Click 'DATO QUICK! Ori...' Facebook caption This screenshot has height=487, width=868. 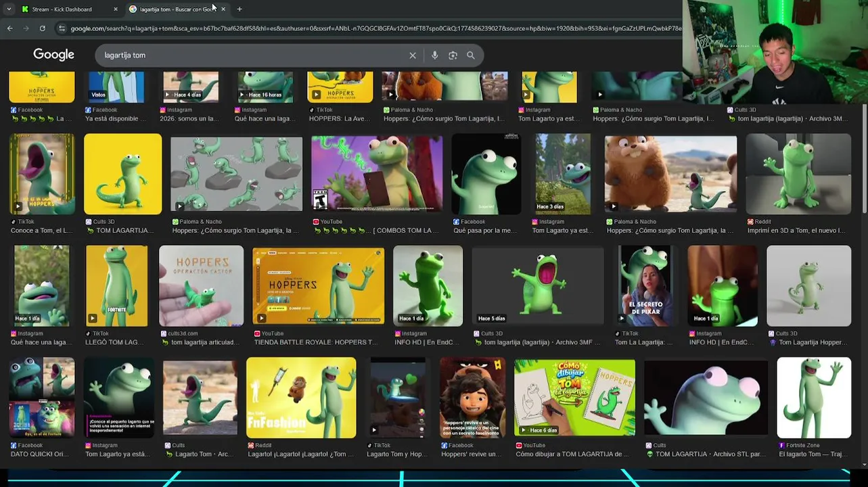[x=40, y=454]
